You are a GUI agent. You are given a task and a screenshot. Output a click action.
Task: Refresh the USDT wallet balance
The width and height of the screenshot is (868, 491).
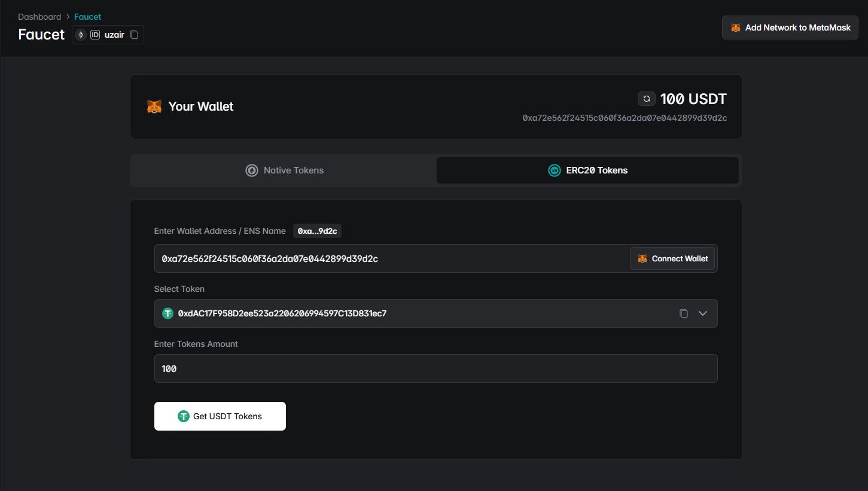pos(646,99)
